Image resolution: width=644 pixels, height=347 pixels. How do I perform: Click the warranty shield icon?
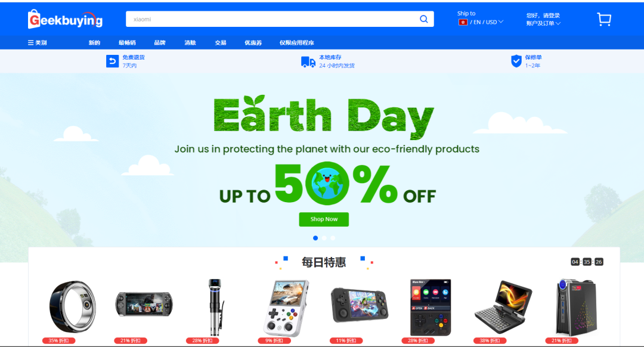point(516,61)
